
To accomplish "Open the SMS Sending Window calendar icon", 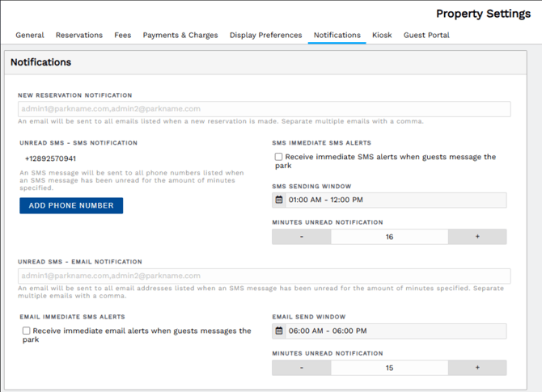I will coord(279,200).
